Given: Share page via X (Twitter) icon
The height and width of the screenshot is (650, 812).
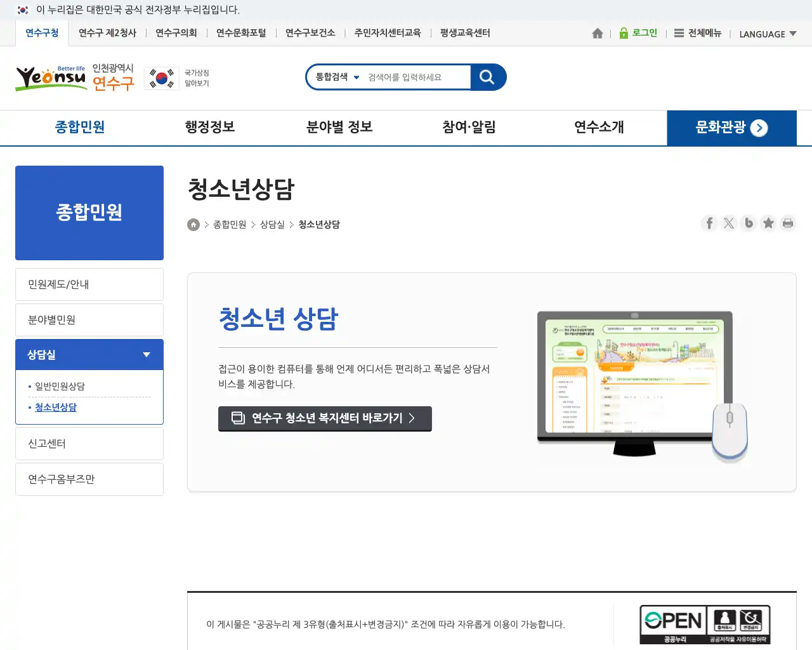Looking at the screenshot, I should click(x=729, y=223).
